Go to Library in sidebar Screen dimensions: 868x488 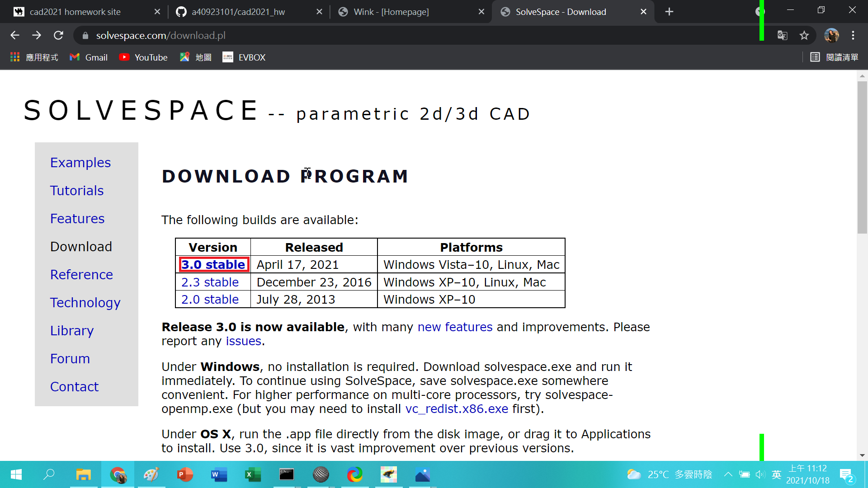pyautogui.click(x=72, y=331)
